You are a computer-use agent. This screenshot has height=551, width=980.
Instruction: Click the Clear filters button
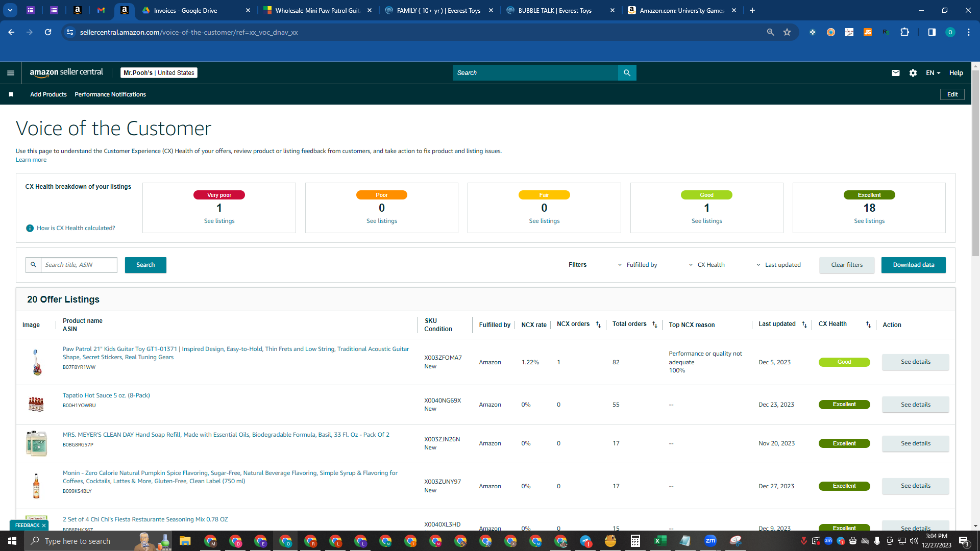(847, 265)
